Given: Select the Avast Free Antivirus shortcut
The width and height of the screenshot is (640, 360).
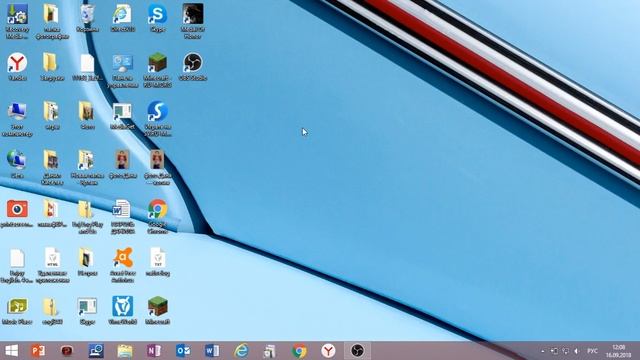Looking at the screenshot, I should click(122, 265).
